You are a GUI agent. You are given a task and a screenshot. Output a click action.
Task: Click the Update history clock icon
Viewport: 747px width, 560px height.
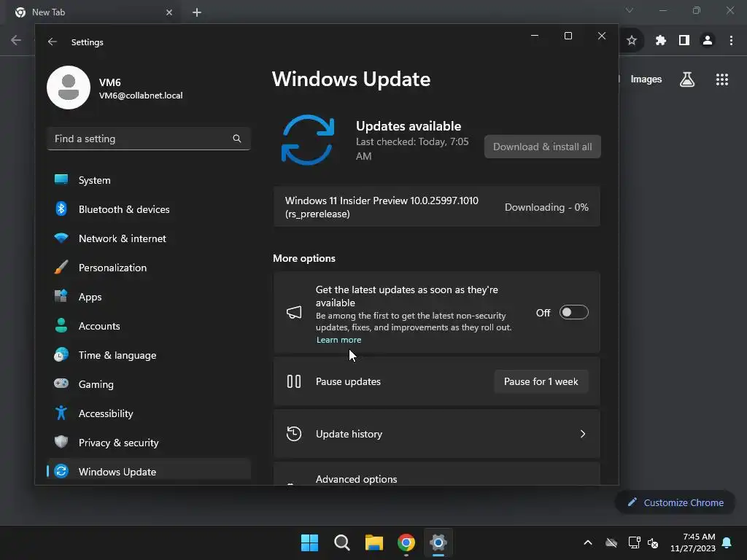294,434
